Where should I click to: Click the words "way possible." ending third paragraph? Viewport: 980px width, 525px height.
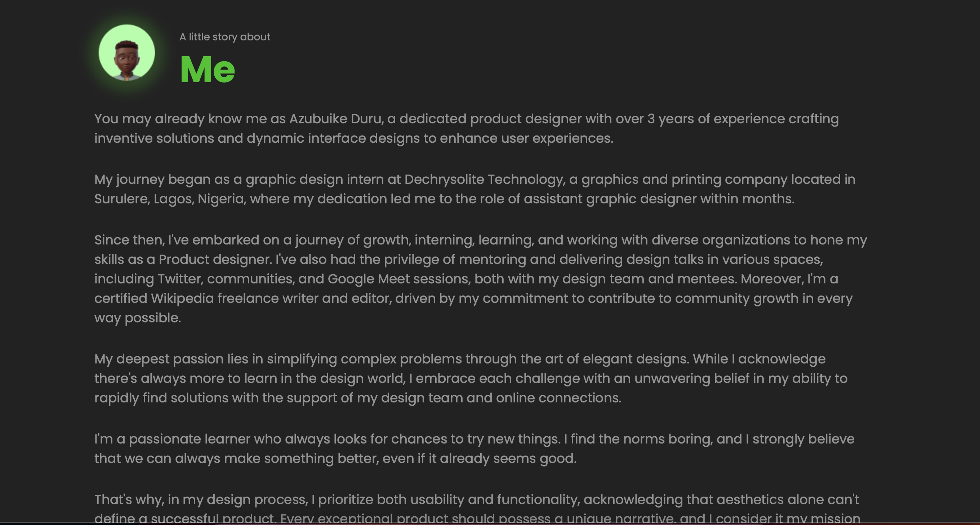pos(138,318)
